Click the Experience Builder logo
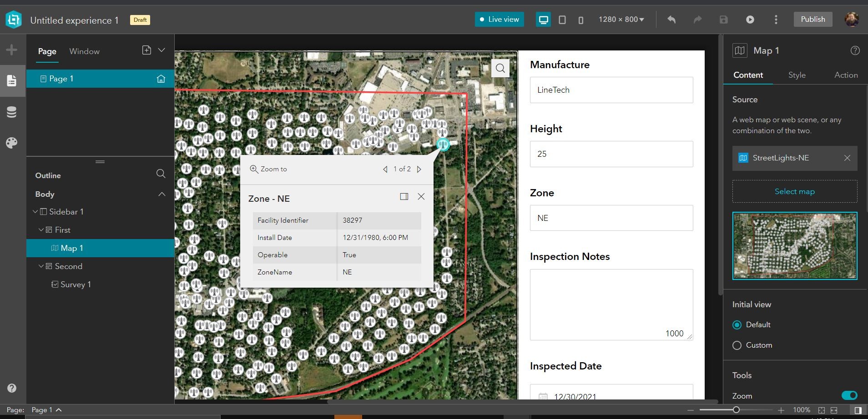The height and width of the screenshot is (419, 868). pos(14,20)
